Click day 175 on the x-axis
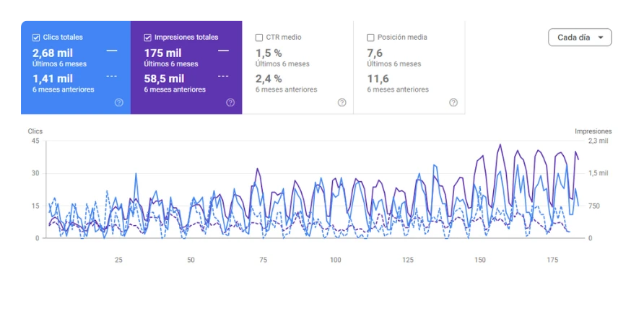 coord(552,260)
